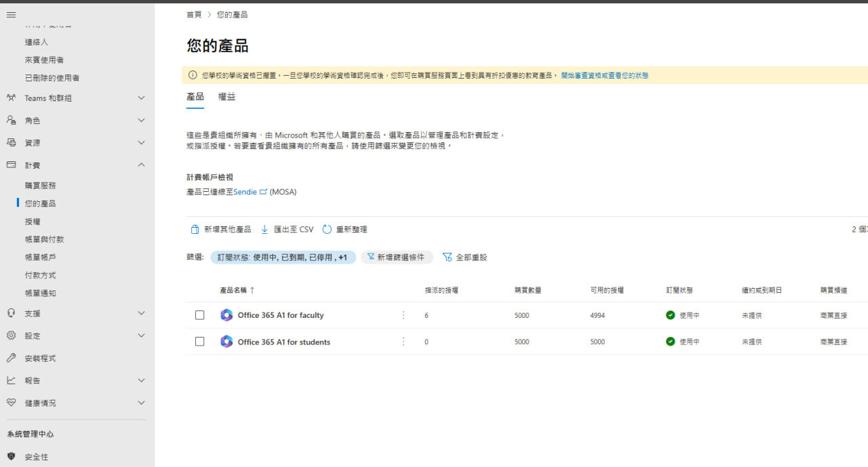Click the 訂閱狀態 column header
This screenshot has height=467, width=868.
click(679, 290)
